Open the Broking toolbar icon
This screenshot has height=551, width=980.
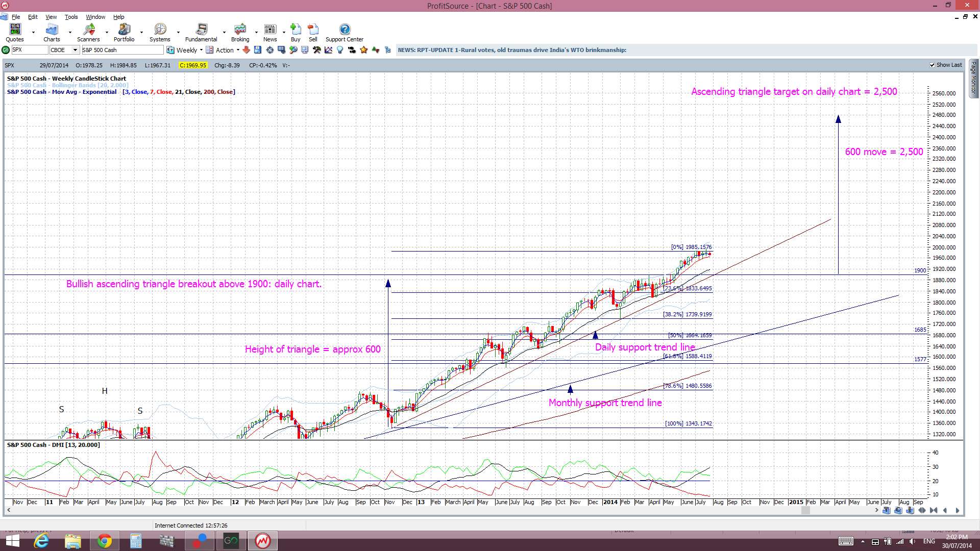click(x=240, y=33)
